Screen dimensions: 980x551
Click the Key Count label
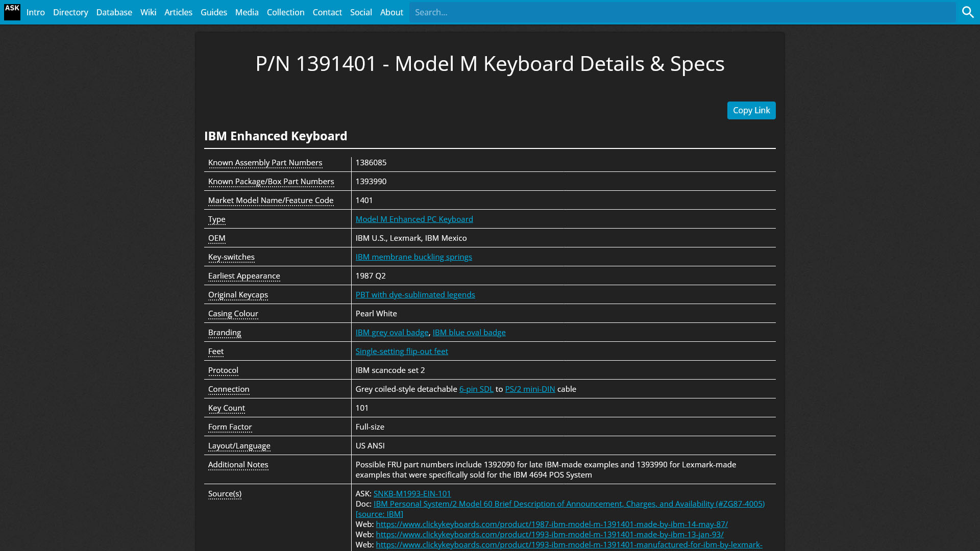(x=227, y=408)
